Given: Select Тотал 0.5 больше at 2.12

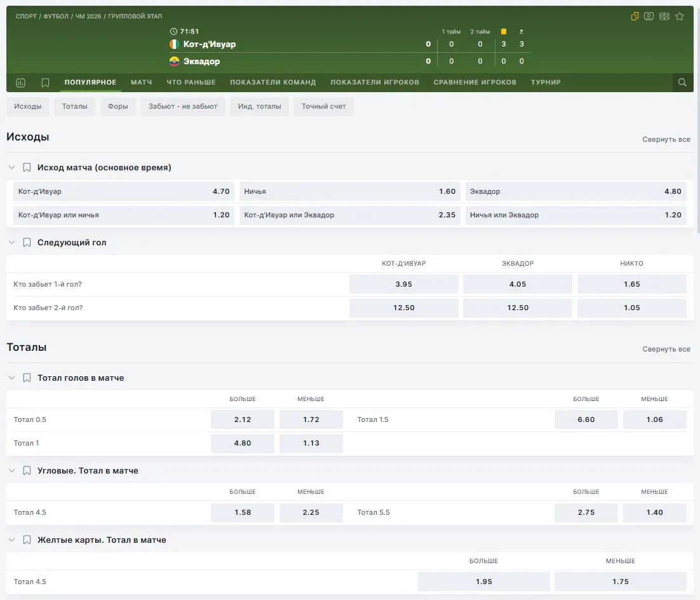Looking at the screenshot, I should coord(243,419).
